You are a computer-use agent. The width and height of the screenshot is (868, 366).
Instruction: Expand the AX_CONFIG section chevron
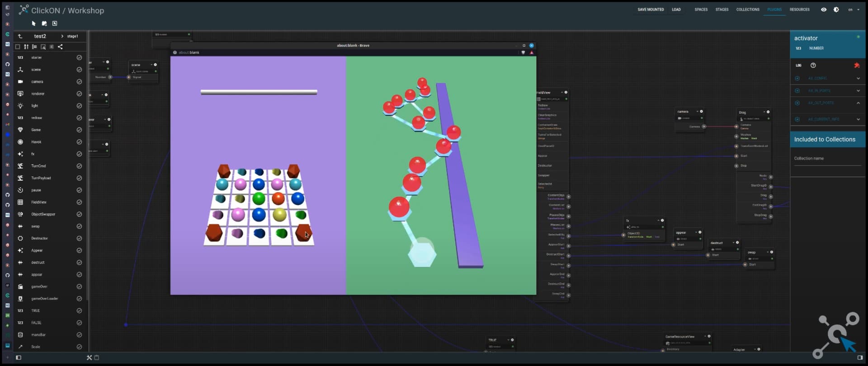pyautogui.click(x=858, y=78)
